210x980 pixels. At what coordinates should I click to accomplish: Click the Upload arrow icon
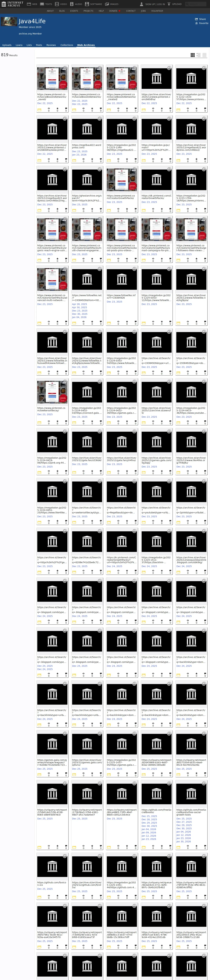169,4
